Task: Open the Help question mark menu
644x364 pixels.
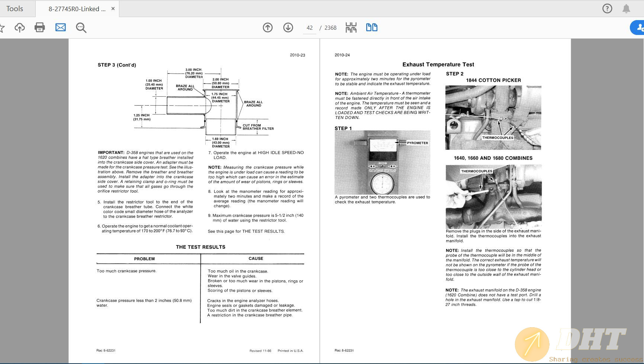Action: pyautogui.click(x=607, y=9)
